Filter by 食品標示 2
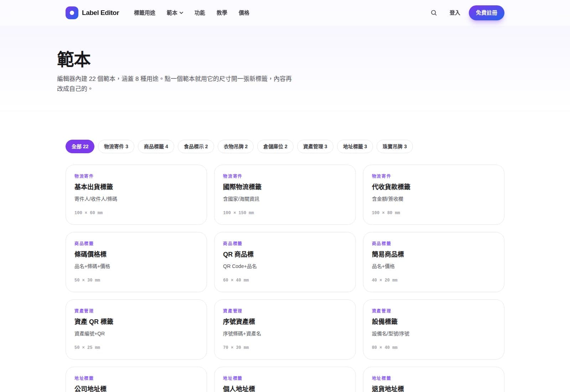Image resolution: width=570 pixels, height=392 pixels. point(196,146)
